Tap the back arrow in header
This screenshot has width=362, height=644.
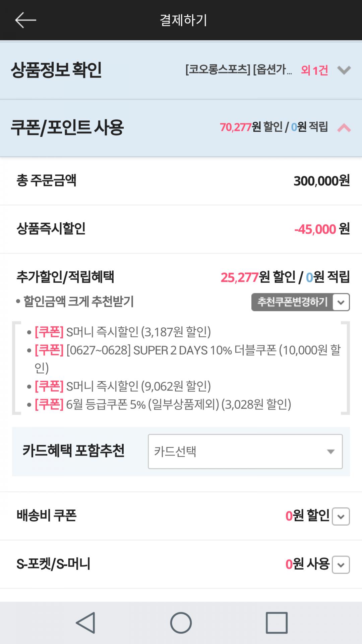point(25,20)
